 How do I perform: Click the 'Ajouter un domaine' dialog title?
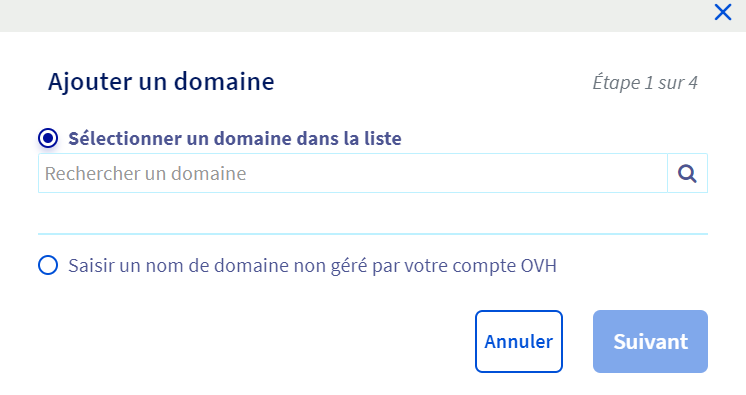pos(161,81)
